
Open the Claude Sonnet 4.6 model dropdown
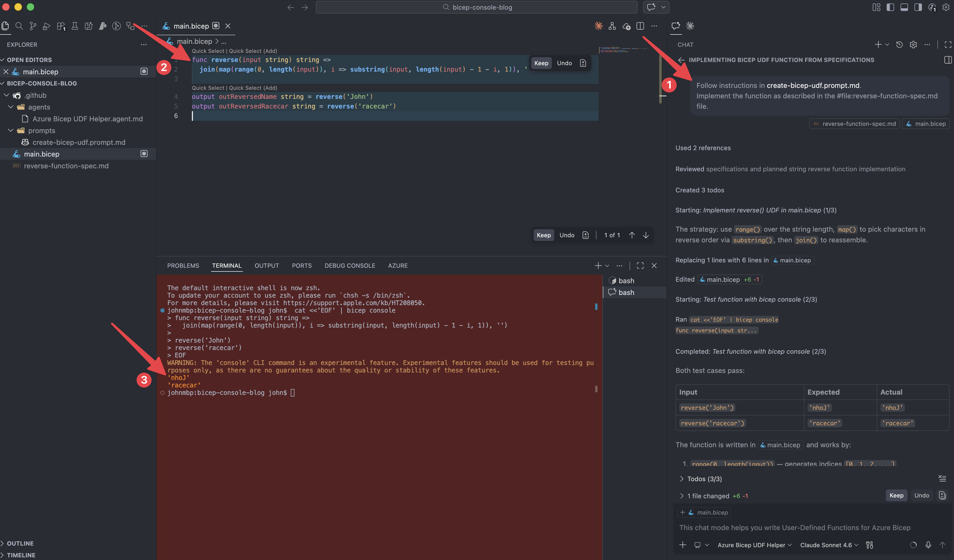[x=829, y=545]
